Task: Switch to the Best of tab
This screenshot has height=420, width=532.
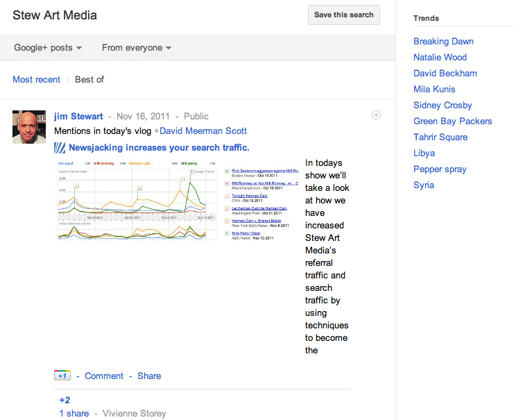Action: pyautogui.click(x=89, y=79)
